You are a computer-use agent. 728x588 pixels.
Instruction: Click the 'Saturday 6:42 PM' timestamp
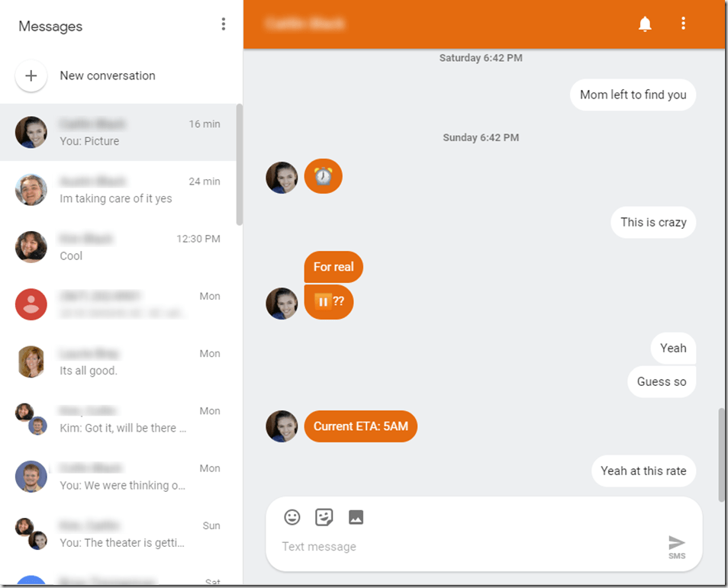click(481, 58)
